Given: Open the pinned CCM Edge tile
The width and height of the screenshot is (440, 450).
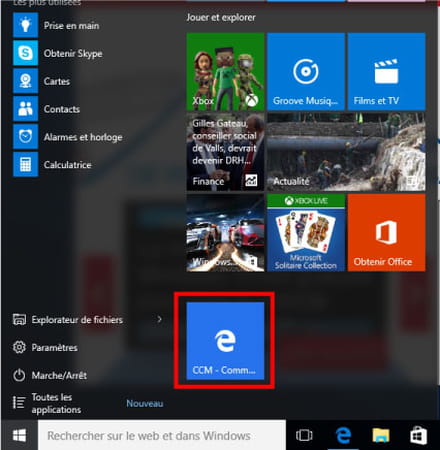Looking at the screenshot, I should pos(225,341).
